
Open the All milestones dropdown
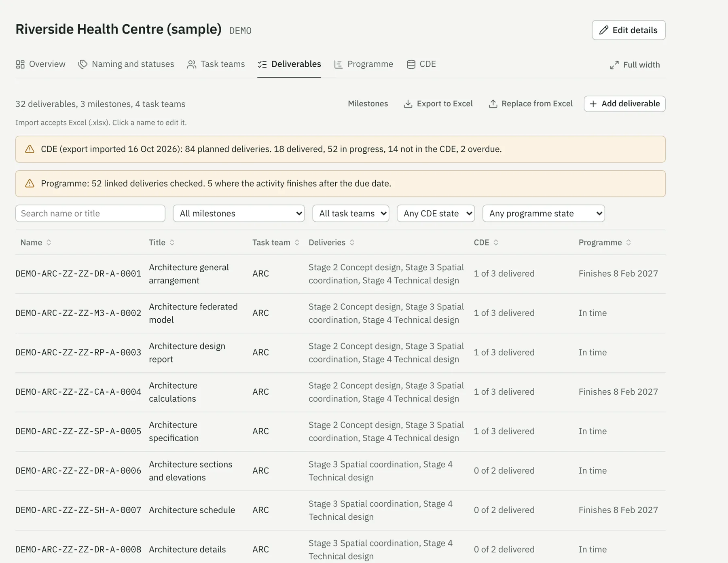pos(239,214)
